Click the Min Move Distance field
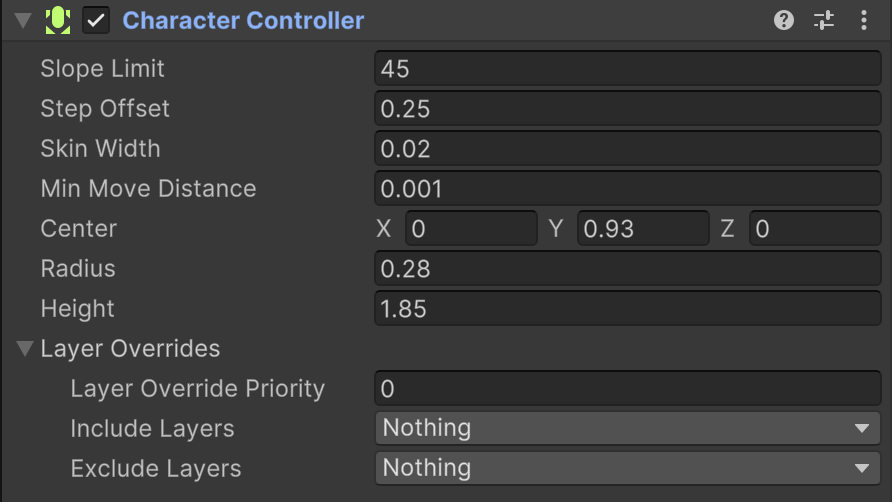This screenshot has width=892, height=502. coord(627,188)
